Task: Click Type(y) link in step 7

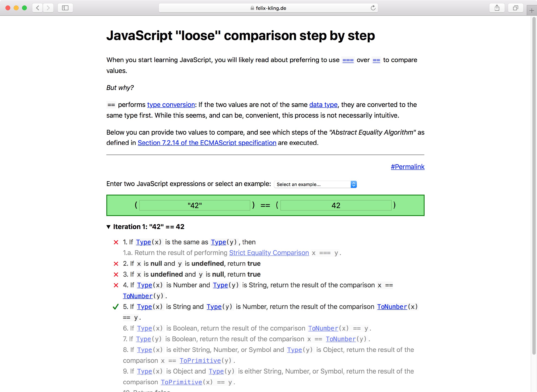Action: (143, 339)
